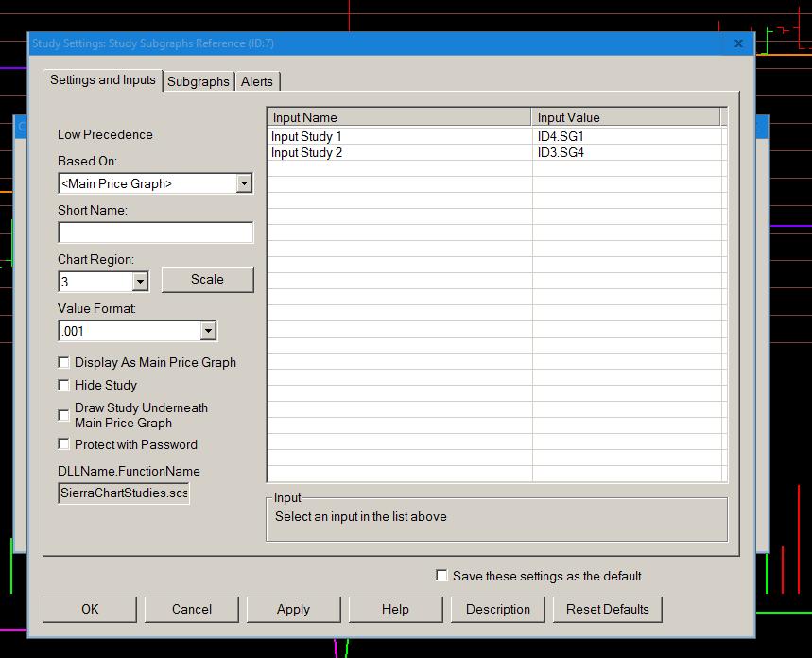This screenshot has width=812, height=658.
Task: Expand the Based On dropdown
Action: tap(244, 183)
